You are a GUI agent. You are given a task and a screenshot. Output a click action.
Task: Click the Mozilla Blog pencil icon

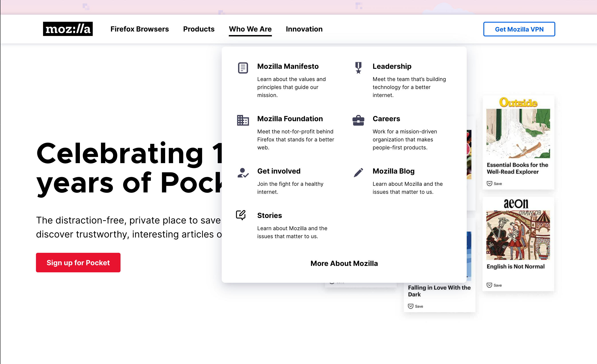pos(358,172)
